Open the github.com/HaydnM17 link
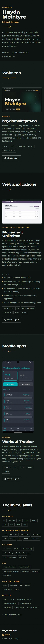Screen dimensions: 44x644 [20, 52]
